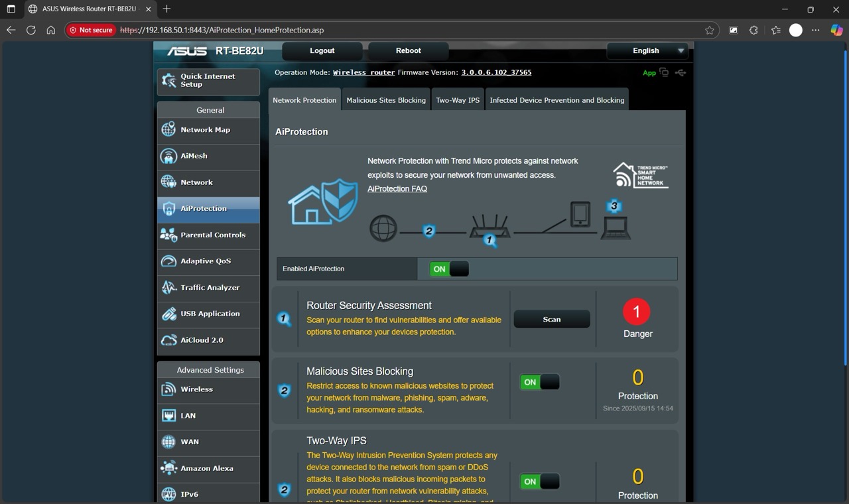The height and width of the screenshot is (504, 849).
Task: Open Quick Internet Setup wizard
Action: pos(208,81)
